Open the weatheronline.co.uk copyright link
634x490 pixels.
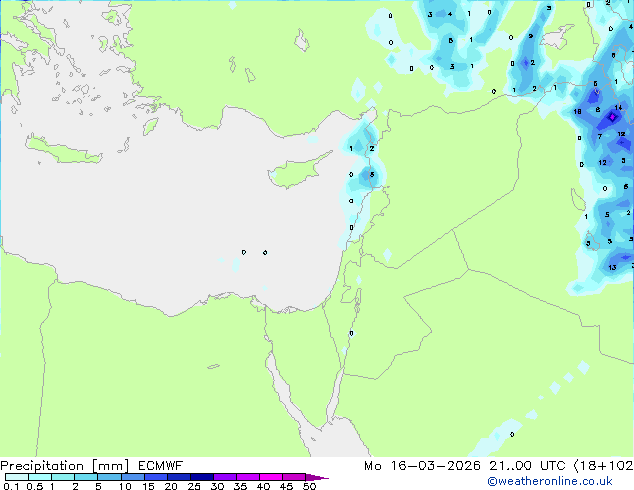point(550,481)
